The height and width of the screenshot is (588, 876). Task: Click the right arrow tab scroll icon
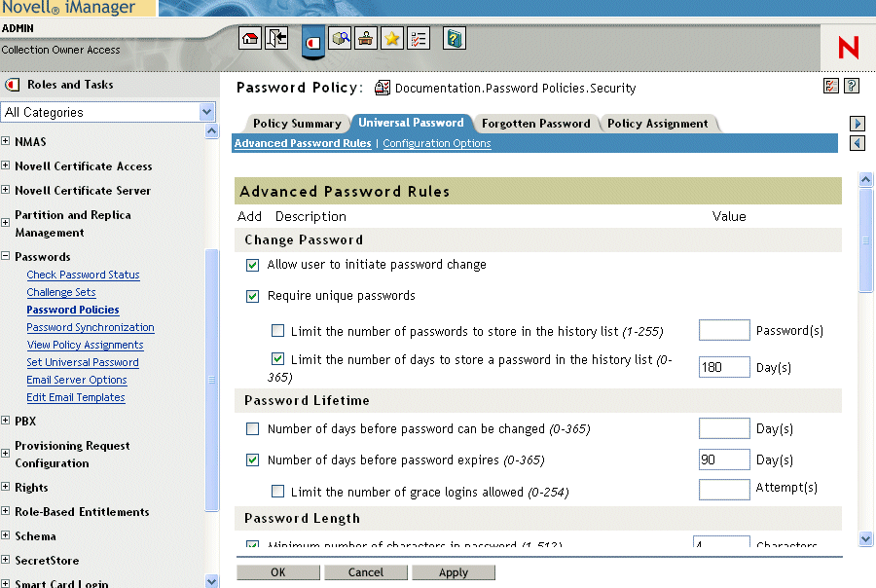(858, 123)
